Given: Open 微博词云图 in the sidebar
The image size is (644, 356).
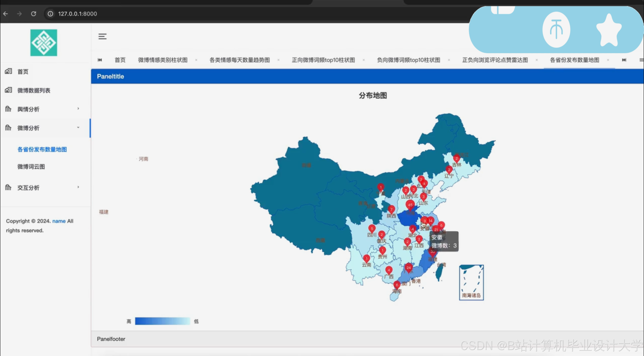Looking at the screenshot, I should tap(31, 167).
